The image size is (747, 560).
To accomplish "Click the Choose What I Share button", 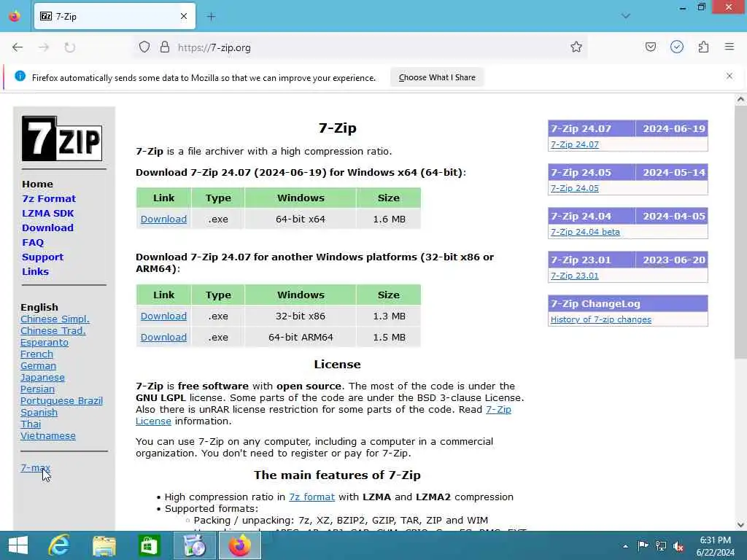I will pyautogui.click(x=437, y=77).
